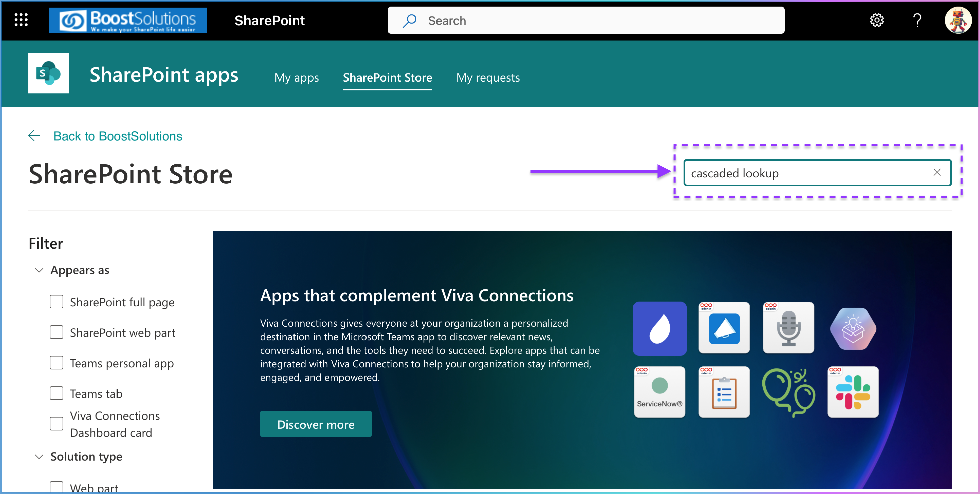Screen dimensions: 980x494
Task: Check SharePoint web part filter
Action: pos(57,332)
